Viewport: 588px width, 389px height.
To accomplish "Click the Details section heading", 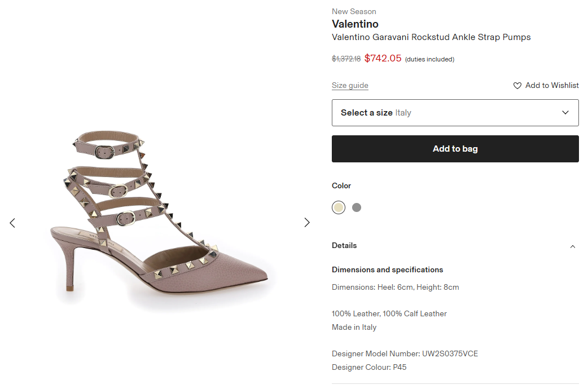I will point(344,246).
